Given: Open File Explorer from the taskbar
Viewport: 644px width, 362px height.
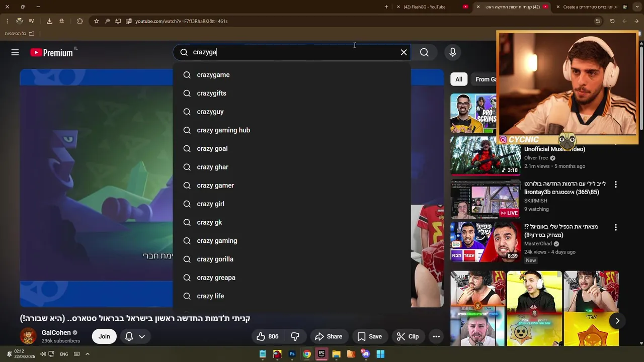Looking at the screenshot, I should (x=336, y=354).
